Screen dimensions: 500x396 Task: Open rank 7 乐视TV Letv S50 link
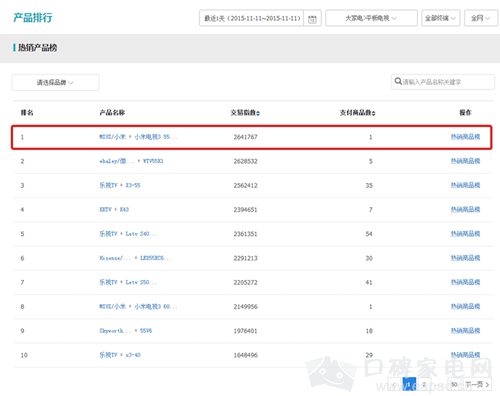[x=128, y=282]
